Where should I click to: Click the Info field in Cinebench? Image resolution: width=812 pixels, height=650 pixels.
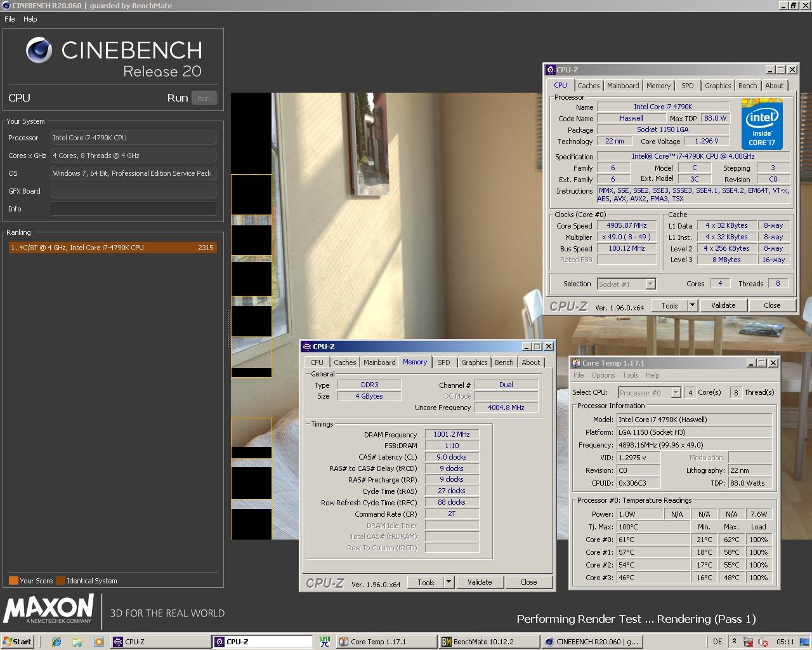[x=133, y=209]
